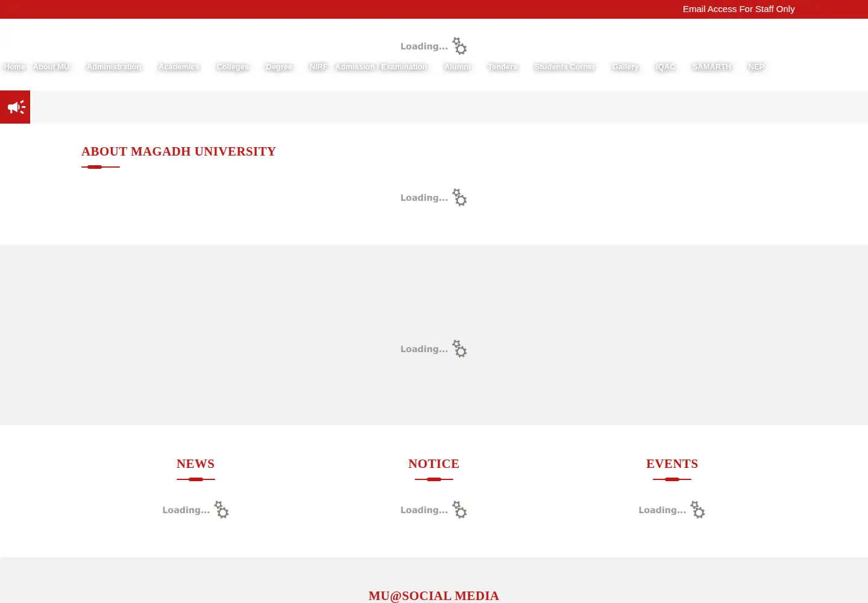Select the Alumni menu item
Viewport: 868px width, 603px height.
(x=458, y=67)
